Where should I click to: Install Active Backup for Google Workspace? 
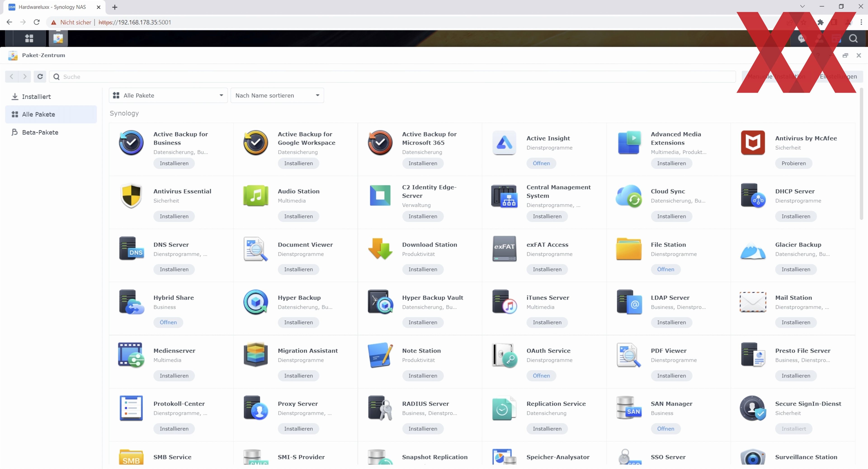(298, 163)
